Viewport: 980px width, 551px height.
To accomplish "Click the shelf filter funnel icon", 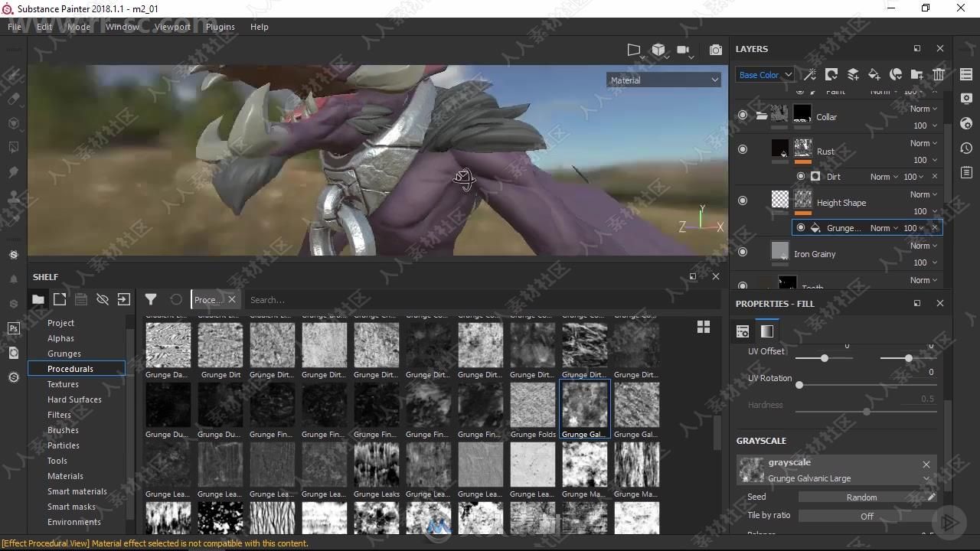I will click(x=151, y=299).
